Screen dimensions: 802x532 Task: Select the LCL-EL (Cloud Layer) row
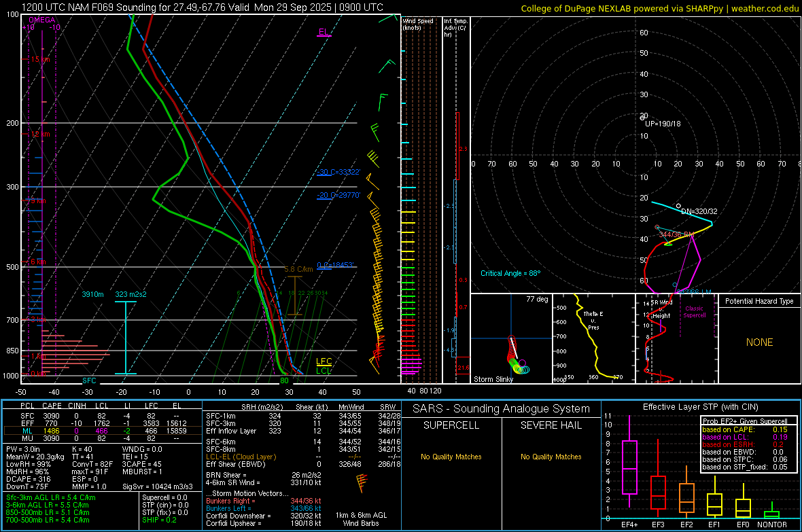tap(303, 457)
